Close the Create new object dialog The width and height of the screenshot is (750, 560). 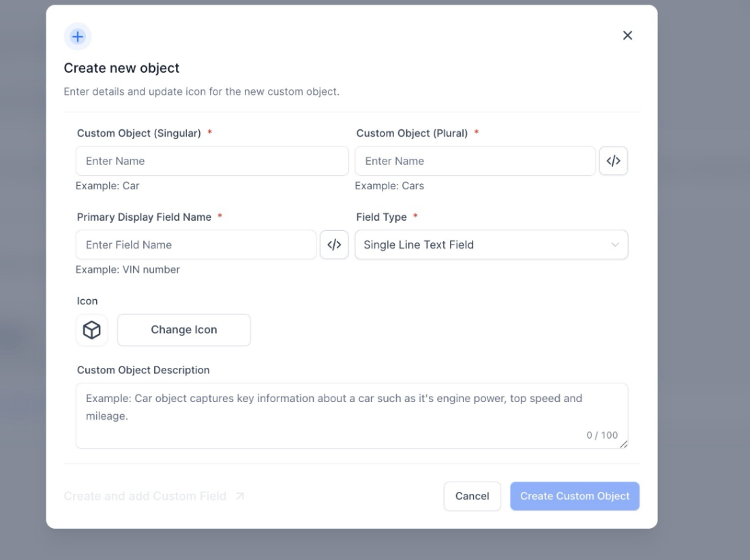coord(627,35)
